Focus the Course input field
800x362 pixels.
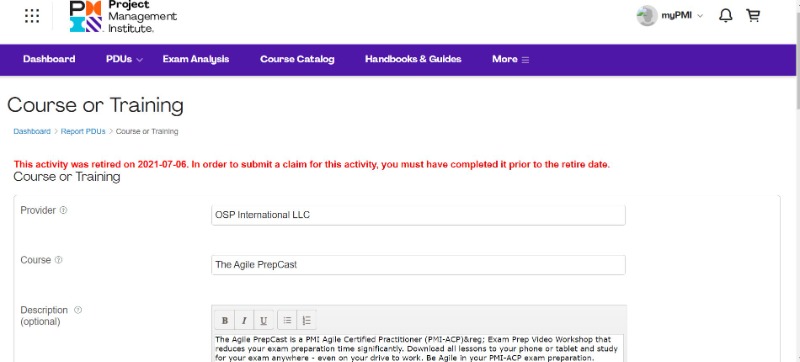418,265
